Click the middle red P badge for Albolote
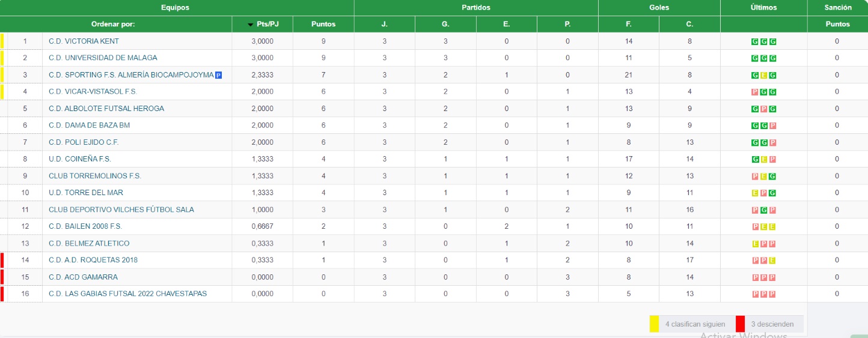This screenshot has height=338, width=868. [x=763, y=109]
